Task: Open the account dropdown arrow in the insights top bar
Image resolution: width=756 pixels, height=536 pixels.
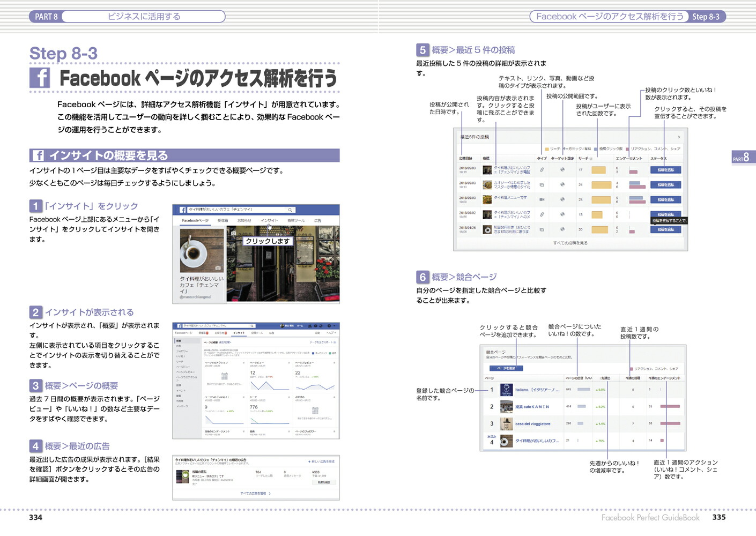Action: pos(335,326)
